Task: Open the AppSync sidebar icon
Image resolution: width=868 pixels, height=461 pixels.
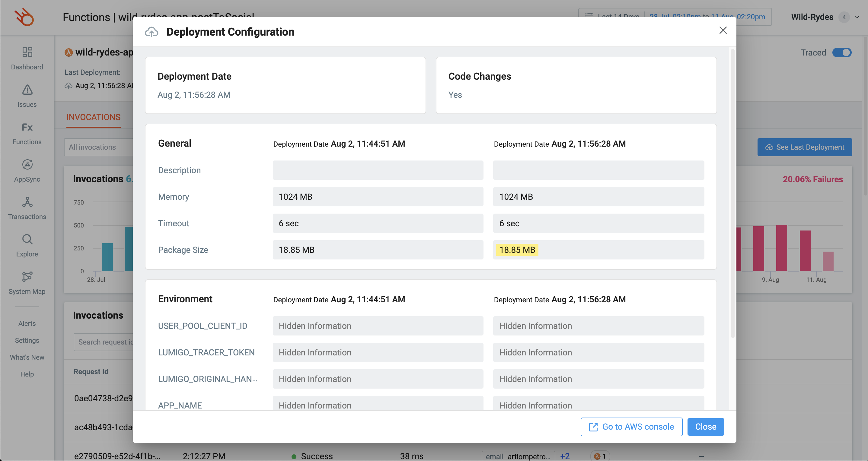Action: 27,165
